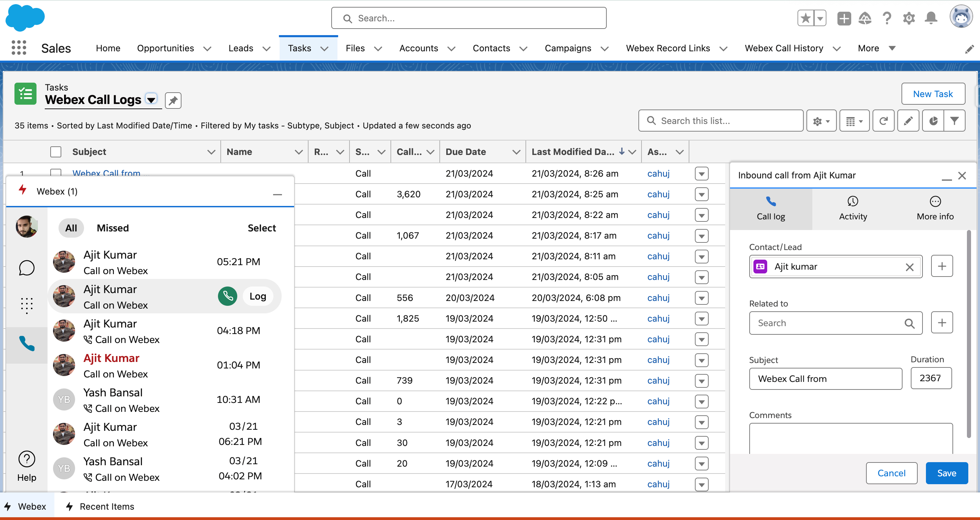The width and height of the screenshot is (980, 520).
Task: Check the select-all checkbox in list header
Action: point(56,151)
